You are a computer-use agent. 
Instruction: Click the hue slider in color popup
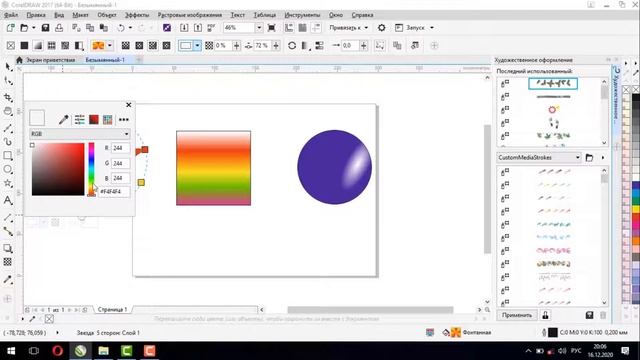point(91,169)
